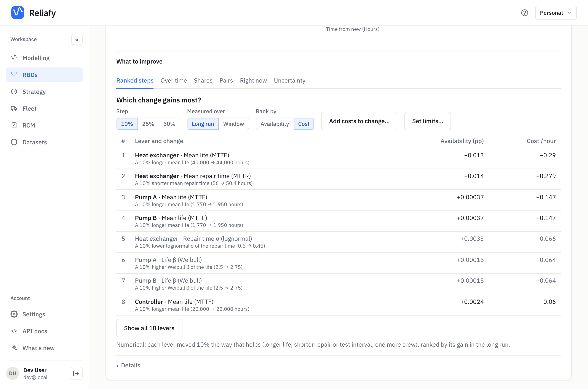Open the Personal workspace dropdown
This screenshot has width=588, height=389.
tap(556, 13)
